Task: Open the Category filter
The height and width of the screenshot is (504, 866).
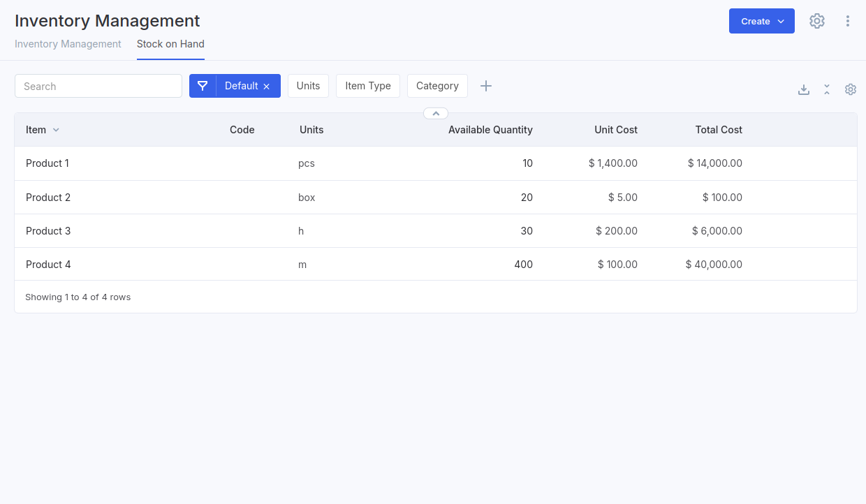Action: [x=437, y=86]
